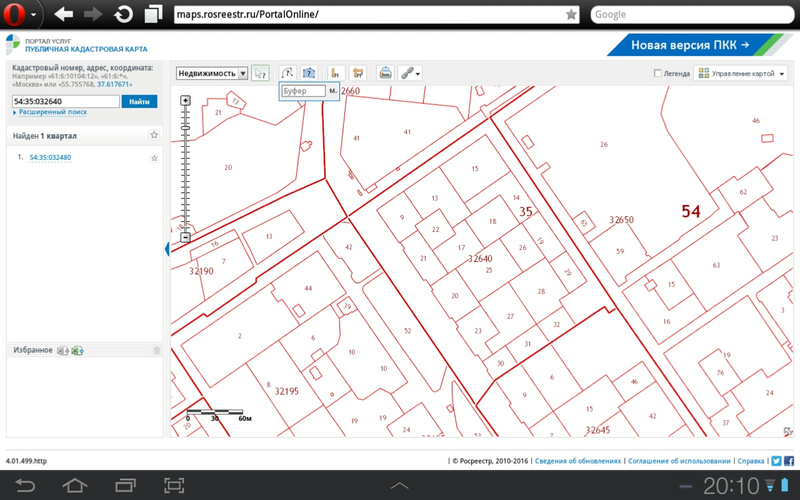Open the 20:10 clock status area

731,486
